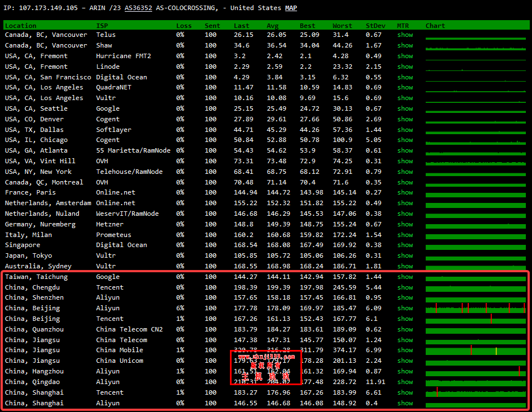Screen dimensions: 532x412
Task: Click the StDev column header
Action: click(x=375, y=26)
